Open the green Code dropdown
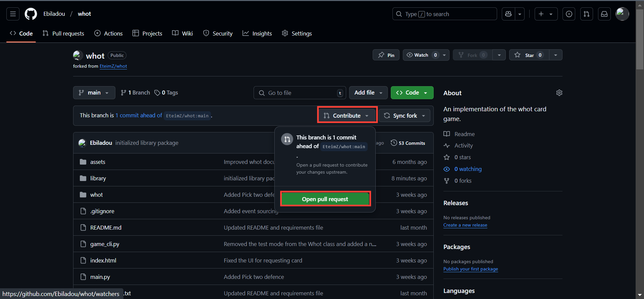644x299 pixels. tap(412, 93)
